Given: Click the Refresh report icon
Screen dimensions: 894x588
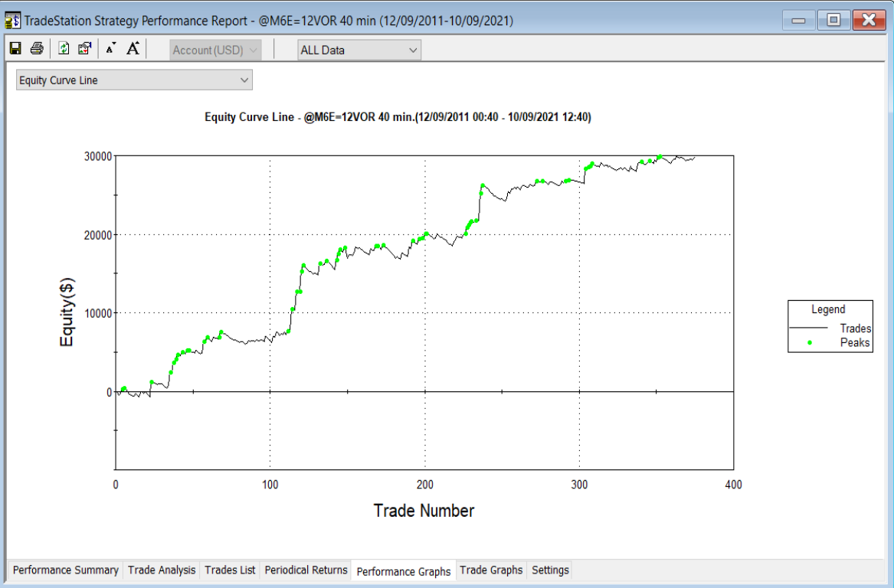Looking at the screenshot, I should point(64,48).
